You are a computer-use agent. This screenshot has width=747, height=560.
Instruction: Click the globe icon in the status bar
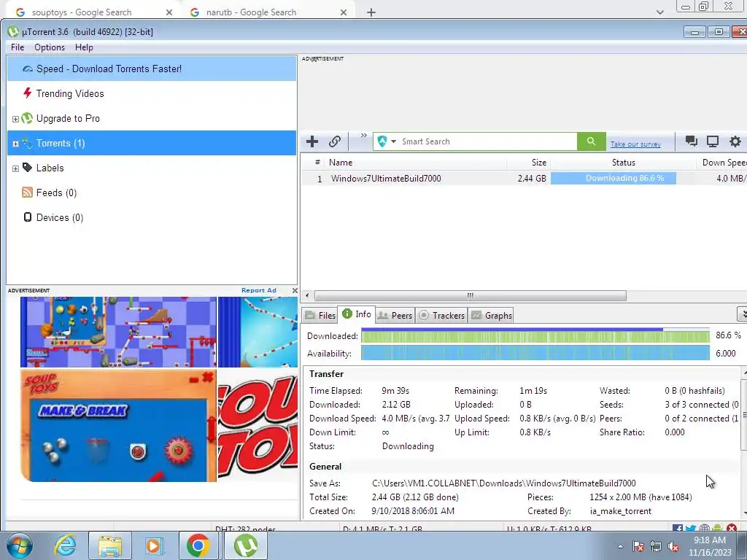pos(704,529)
